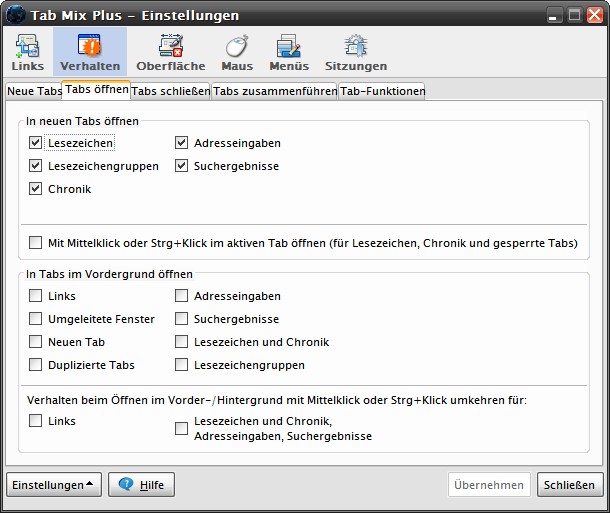Check Links under the umkehren section
Image resolution: width=610 pixels, height=513 pixels.
35,420
